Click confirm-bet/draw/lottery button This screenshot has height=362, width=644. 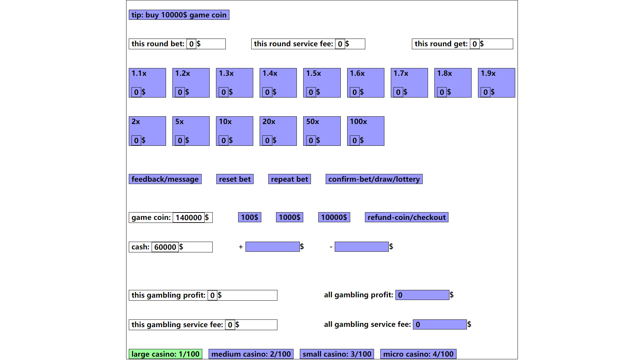click(x=374, y=179)
